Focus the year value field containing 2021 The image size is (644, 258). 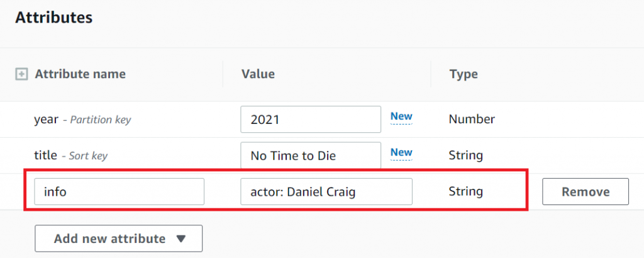(311, 120)
